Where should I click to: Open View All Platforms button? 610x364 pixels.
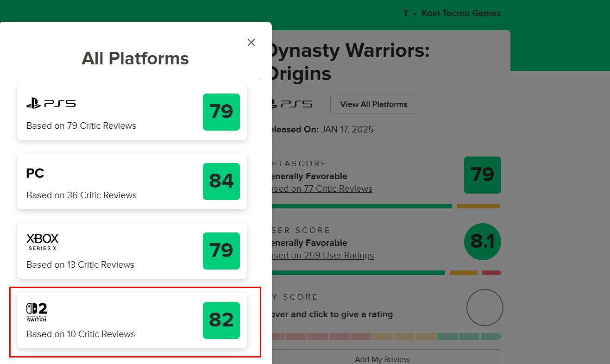pyautogui.click(x=373, y=104)
